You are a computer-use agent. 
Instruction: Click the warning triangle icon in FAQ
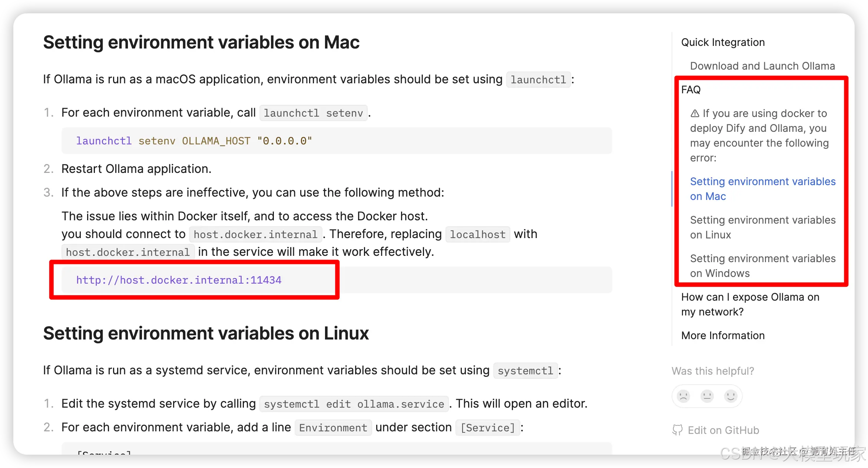[x=695, y=113]
